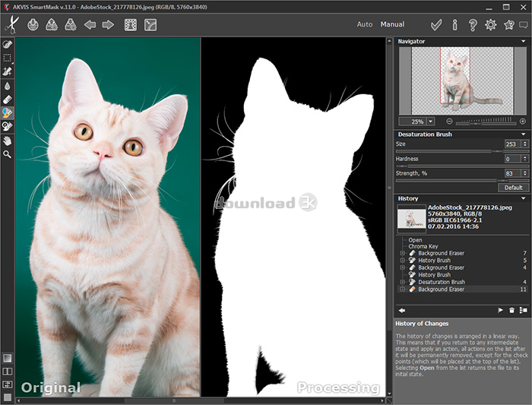
Task: Expand the Desaturation Brush history group
Action: coord(402,282)
